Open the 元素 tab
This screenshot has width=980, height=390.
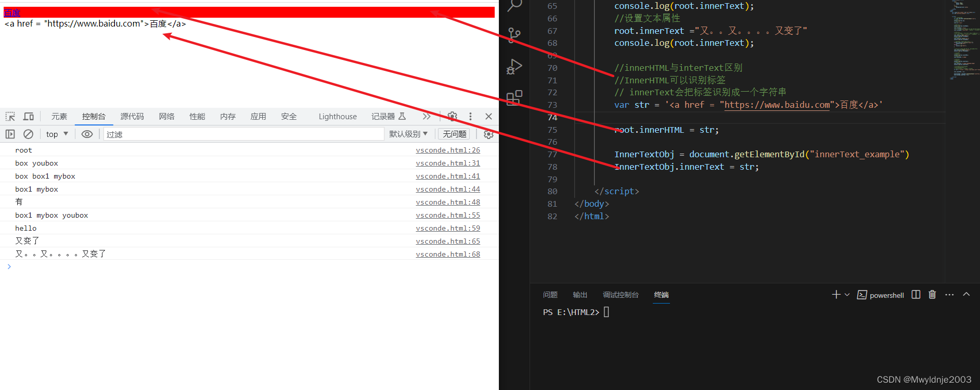59,117
